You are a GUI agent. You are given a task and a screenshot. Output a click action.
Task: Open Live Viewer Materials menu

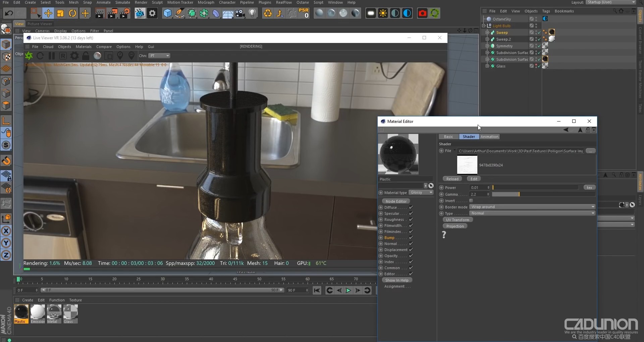84,47
